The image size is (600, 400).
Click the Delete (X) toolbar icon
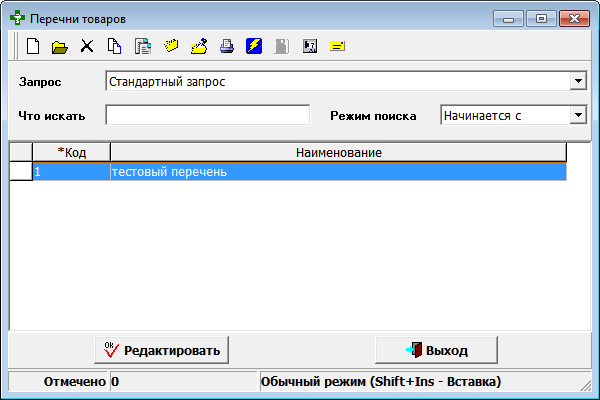[x=87, y=46]
